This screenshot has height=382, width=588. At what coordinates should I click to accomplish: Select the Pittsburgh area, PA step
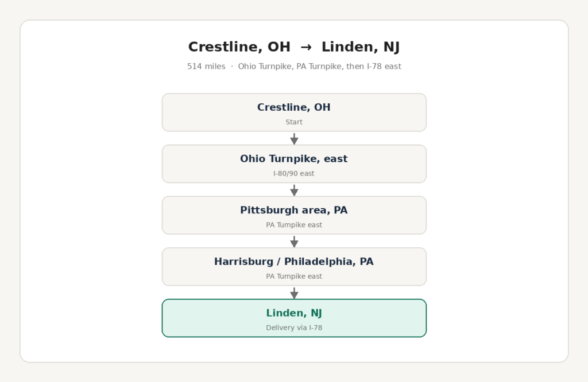[294, 215]
